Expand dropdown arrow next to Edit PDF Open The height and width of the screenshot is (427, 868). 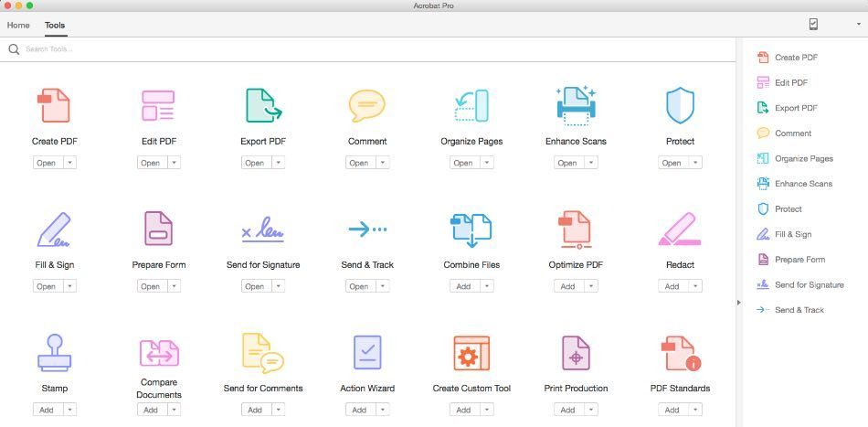[x=175, y=163]
